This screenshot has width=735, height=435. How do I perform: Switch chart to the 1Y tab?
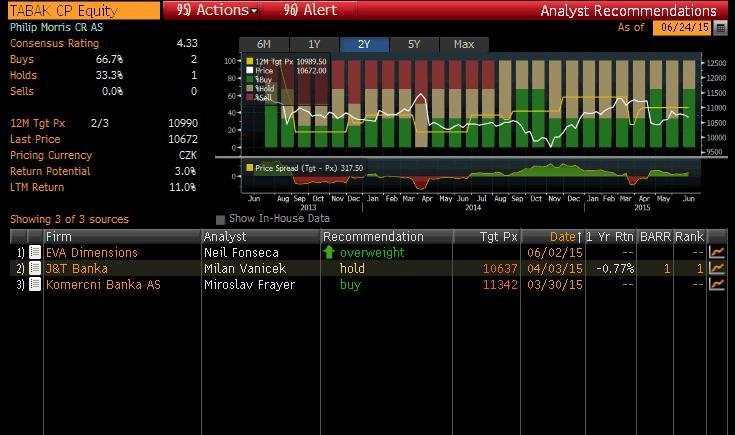point(314,44)
